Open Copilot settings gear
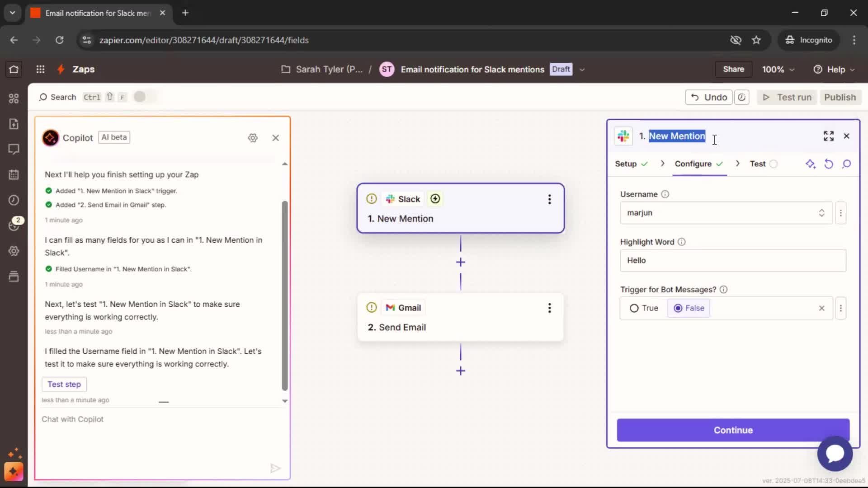The height and width of the screenshot is (488, 868). tap(253, 138)
